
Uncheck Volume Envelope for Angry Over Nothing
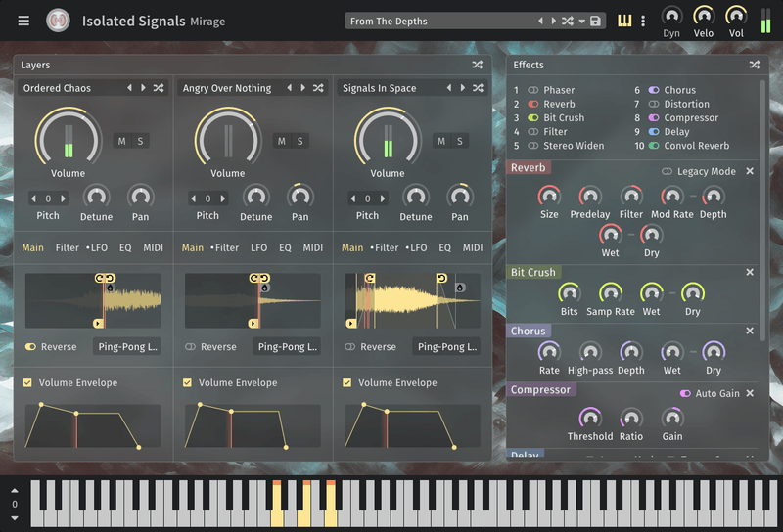point(187,382)
